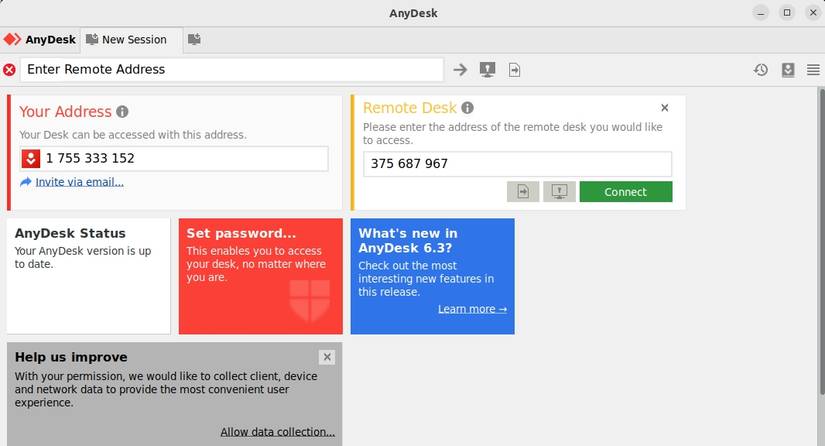
Task: Open the Invite via email link
Action: tap(79, 182)
